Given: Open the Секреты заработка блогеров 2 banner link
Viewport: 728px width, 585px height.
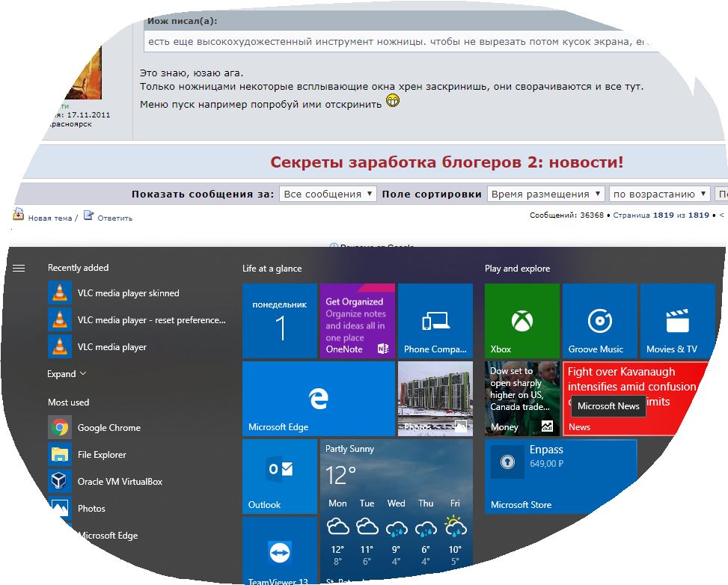Looking at the screenshot, I should point(447,162).
